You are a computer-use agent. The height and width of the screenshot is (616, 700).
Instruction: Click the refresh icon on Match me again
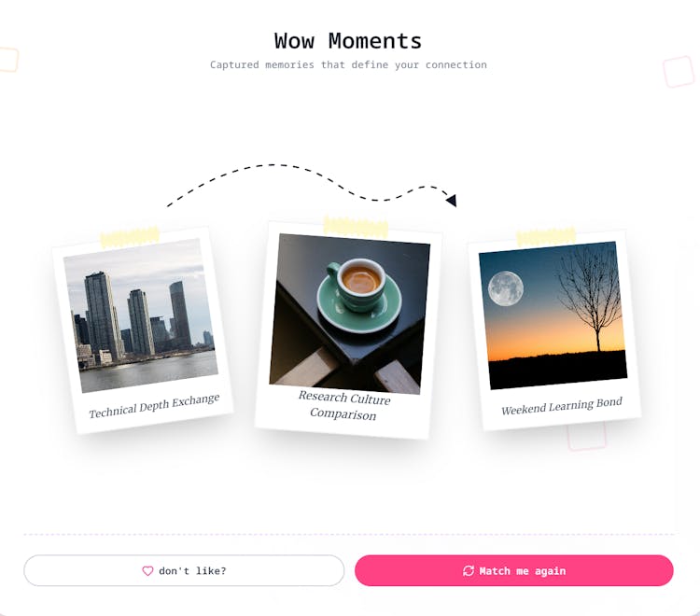[469, 571]
